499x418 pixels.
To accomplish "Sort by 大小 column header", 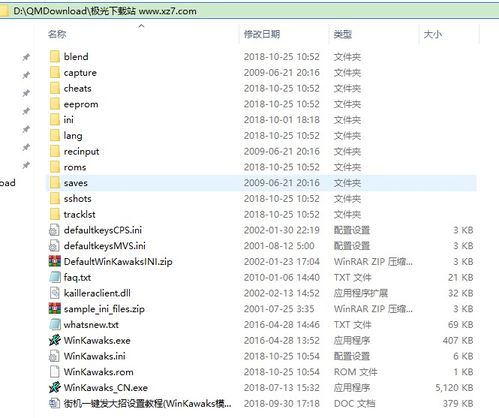I will coord(433,34).
